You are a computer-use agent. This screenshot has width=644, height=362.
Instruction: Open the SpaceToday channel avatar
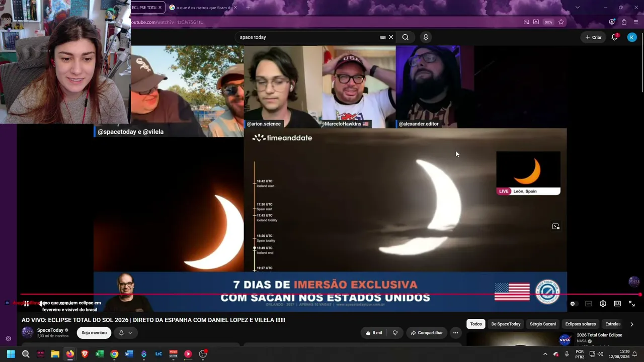tap(28, 332)
